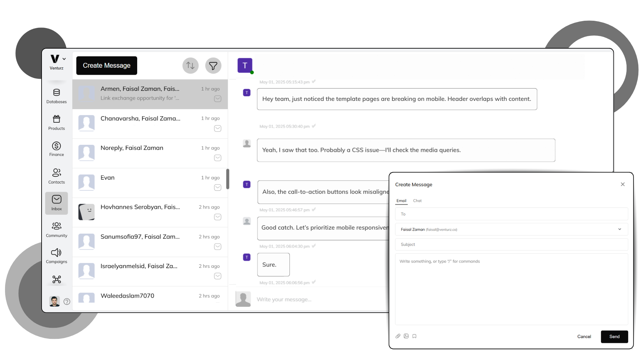Open the Contacts section
This screenshot has height=362, width=644.
56,176
